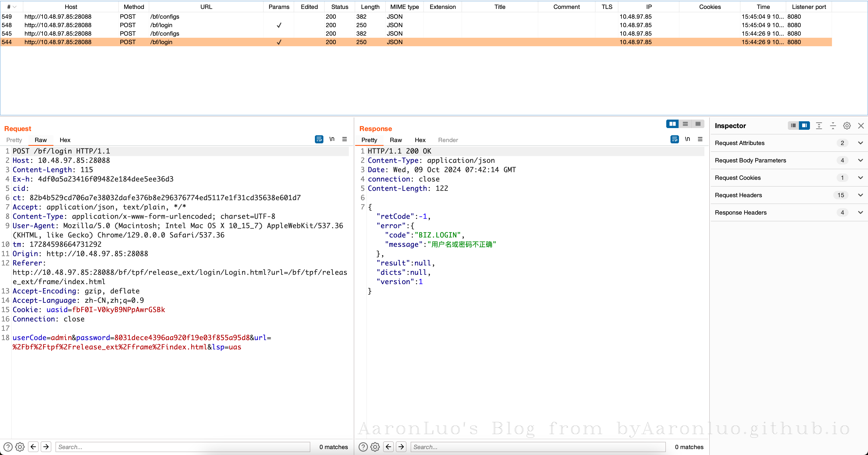Select vertical stacked layout icon
The width and height of the screenshot is (868, 455).
685,124
